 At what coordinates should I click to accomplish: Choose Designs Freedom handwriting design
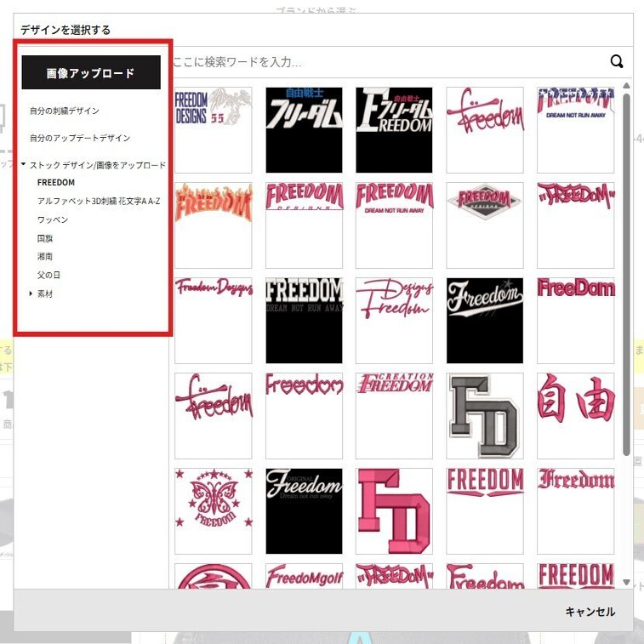394,321
